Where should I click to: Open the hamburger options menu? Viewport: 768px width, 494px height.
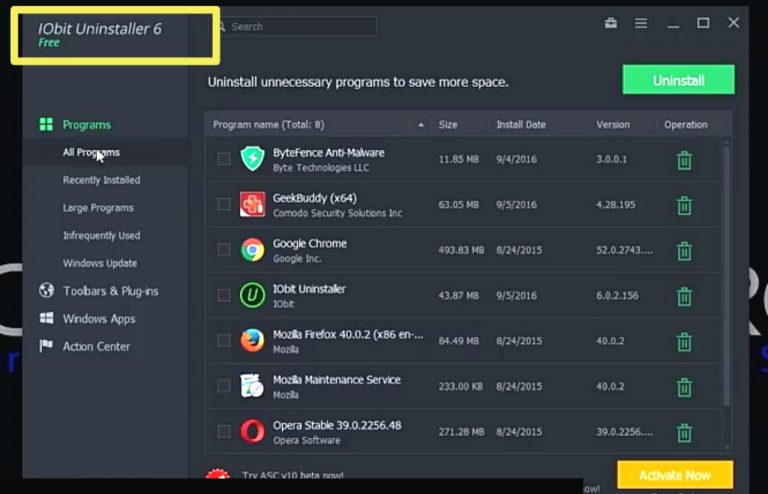tap(641, 23)
